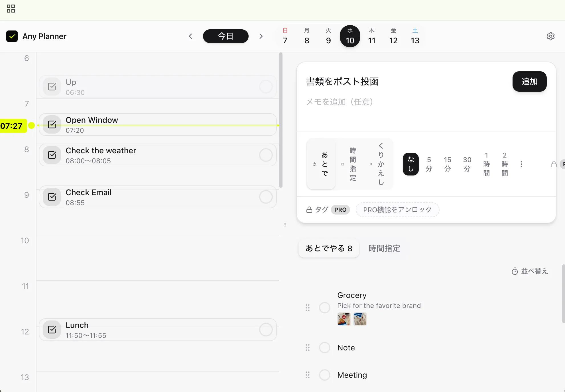565x392 pixels.
Task: Select Monday 8 in week strip
Action: coord(307,36)
